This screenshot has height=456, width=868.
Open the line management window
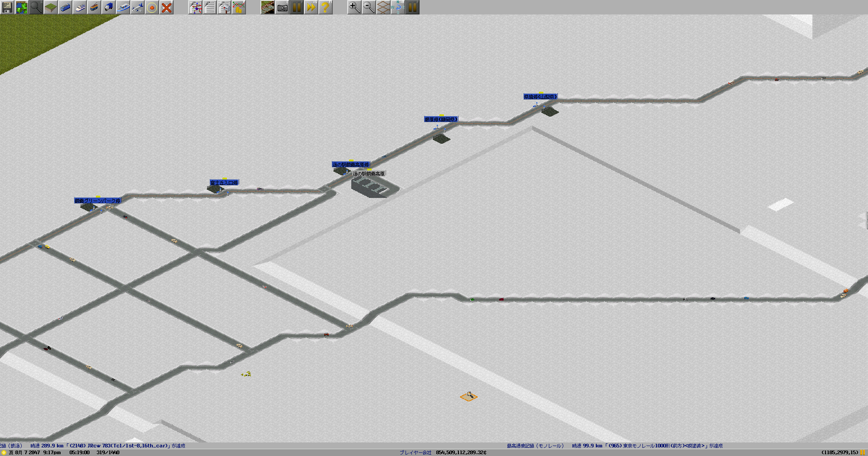point(195,7)
